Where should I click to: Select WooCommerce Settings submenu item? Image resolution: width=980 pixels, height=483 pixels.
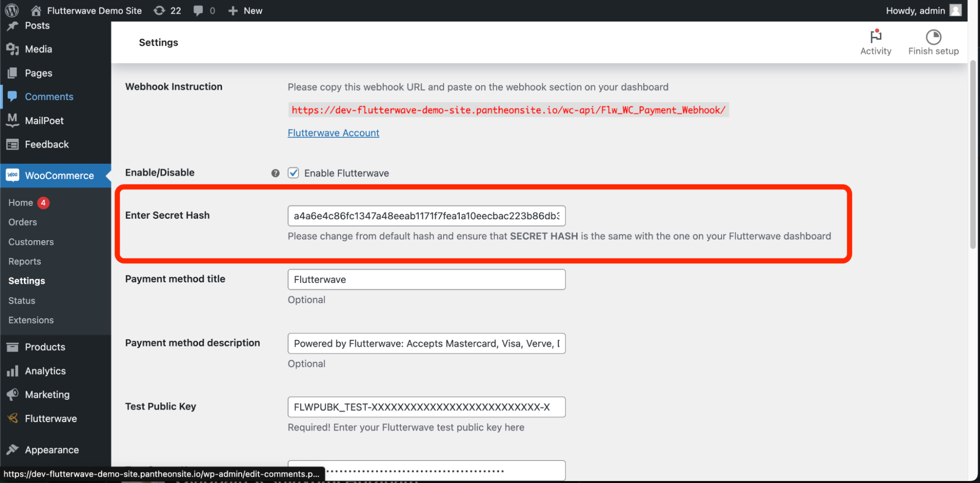26,281
